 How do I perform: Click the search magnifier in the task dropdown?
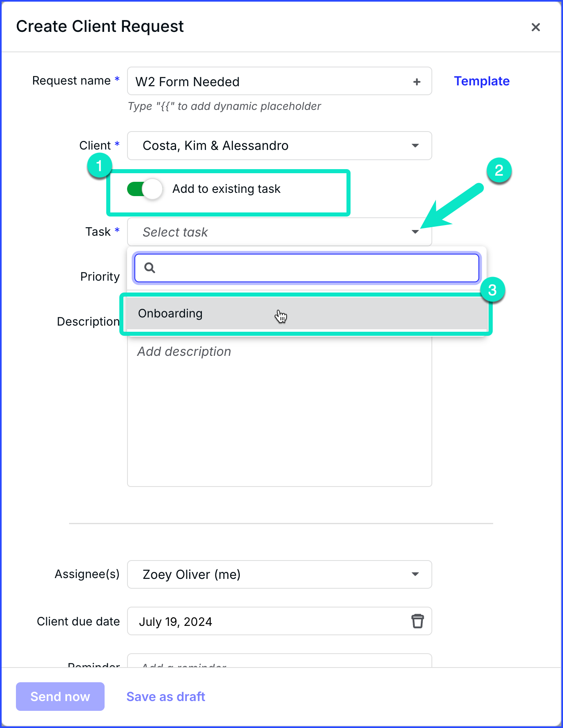click(150, 268)
